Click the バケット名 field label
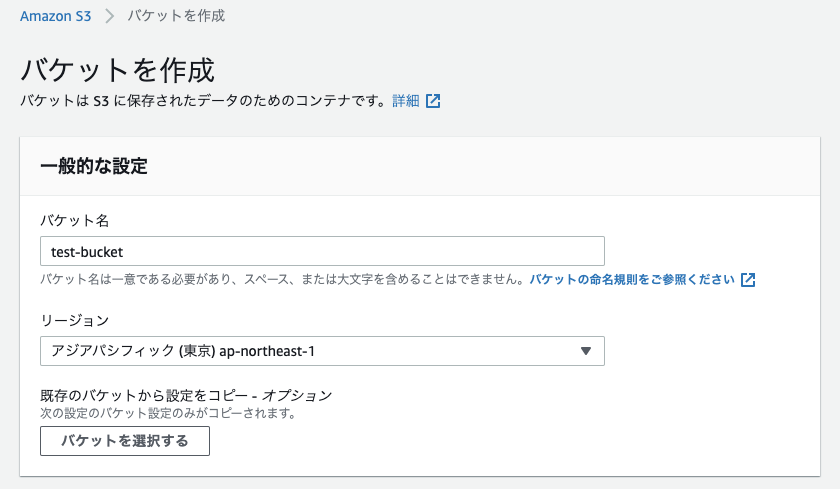Viewport: 840px width, 489px height. [x=74, y=219]
